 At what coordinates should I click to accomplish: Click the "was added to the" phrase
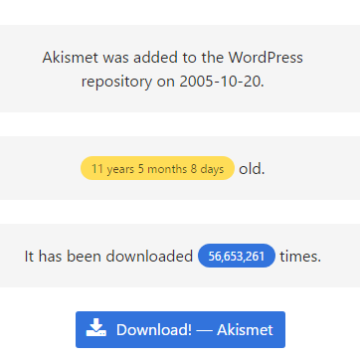click(x=163, y=58)
